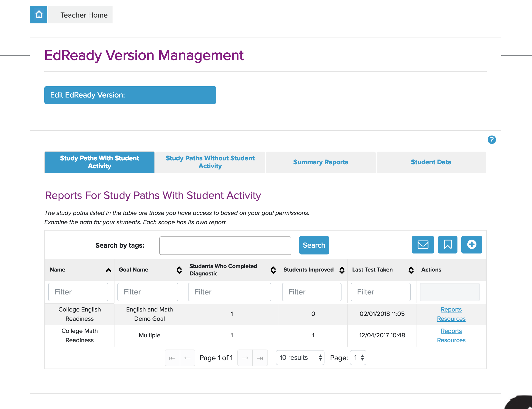Click the Teacher Home breadcrumb
The width and height of the screenshot is (532, 409).
point(80,15)
